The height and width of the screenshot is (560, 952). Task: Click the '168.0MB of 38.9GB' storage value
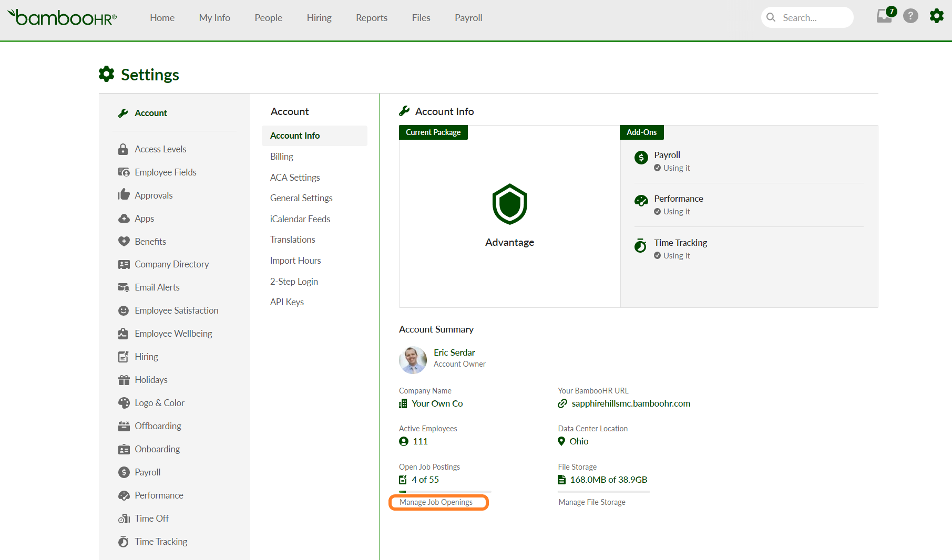(609, 480)
